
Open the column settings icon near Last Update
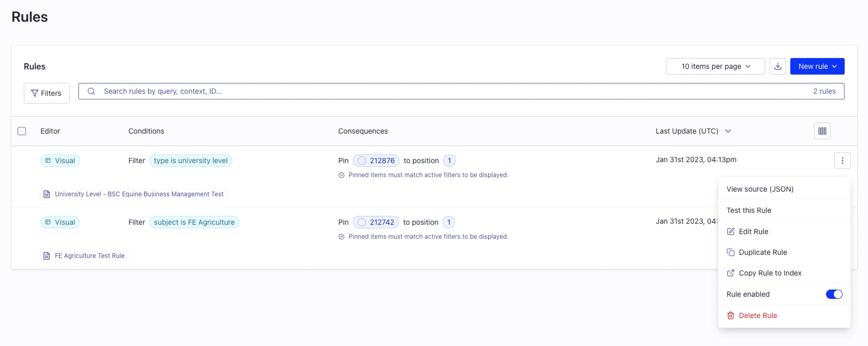pos(822,131)
